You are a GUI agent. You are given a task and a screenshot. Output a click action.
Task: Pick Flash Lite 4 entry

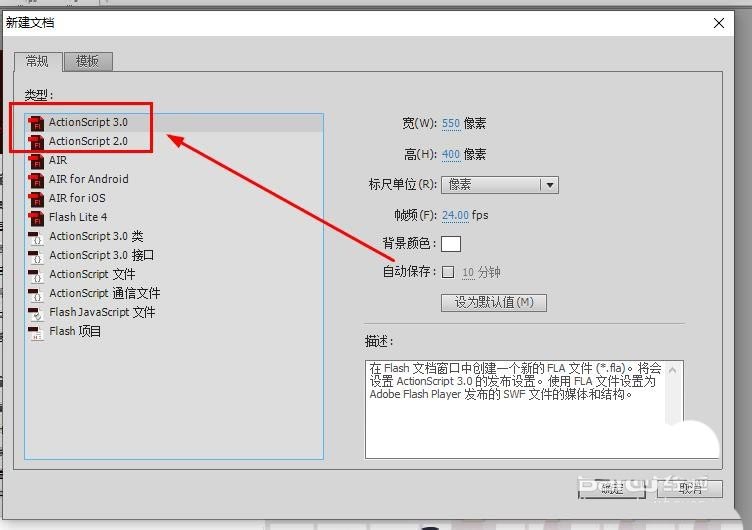pos(174,217)
